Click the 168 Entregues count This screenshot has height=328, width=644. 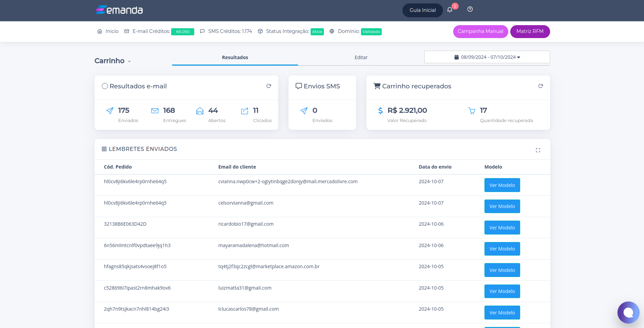pyautogui.click(x=169, y=110)
